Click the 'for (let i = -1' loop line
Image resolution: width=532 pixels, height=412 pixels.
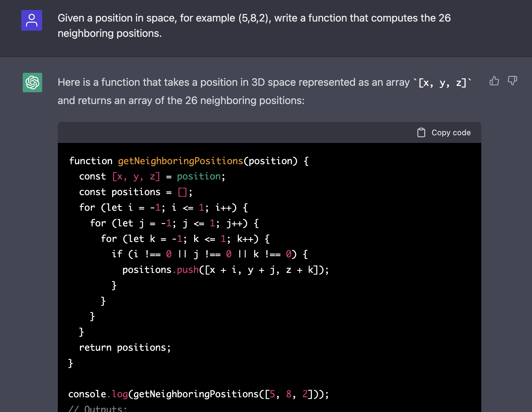pos(163,208)
